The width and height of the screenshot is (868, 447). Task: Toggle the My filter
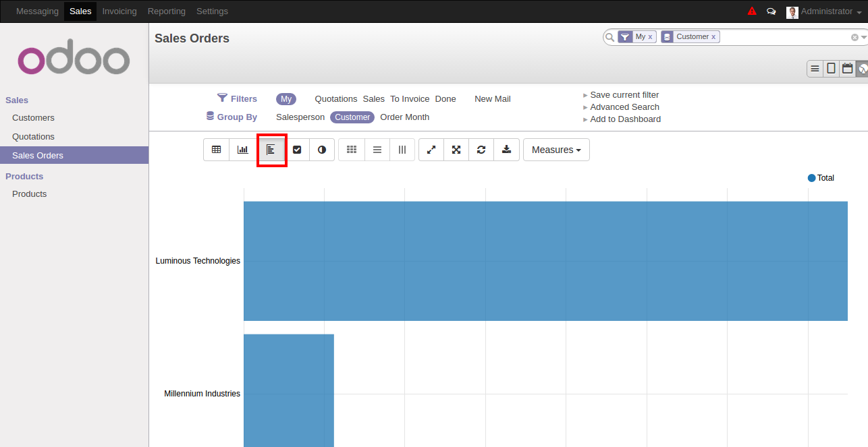pyautogui.click(x=286, y=99)
